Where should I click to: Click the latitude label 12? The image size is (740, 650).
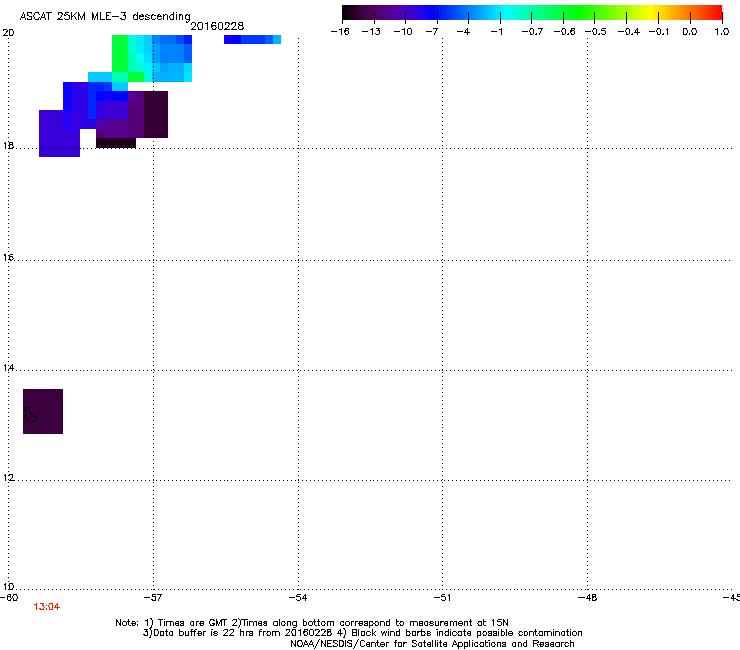pyautogui.click(x=8, y=478)
